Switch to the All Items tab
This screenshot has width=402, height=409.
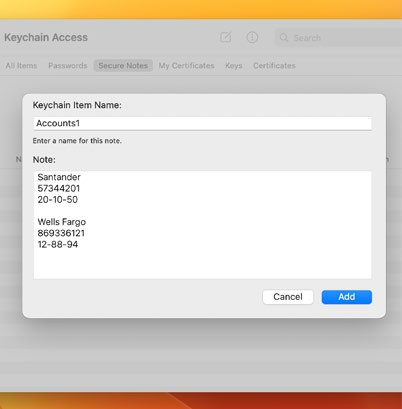point(21,66)
